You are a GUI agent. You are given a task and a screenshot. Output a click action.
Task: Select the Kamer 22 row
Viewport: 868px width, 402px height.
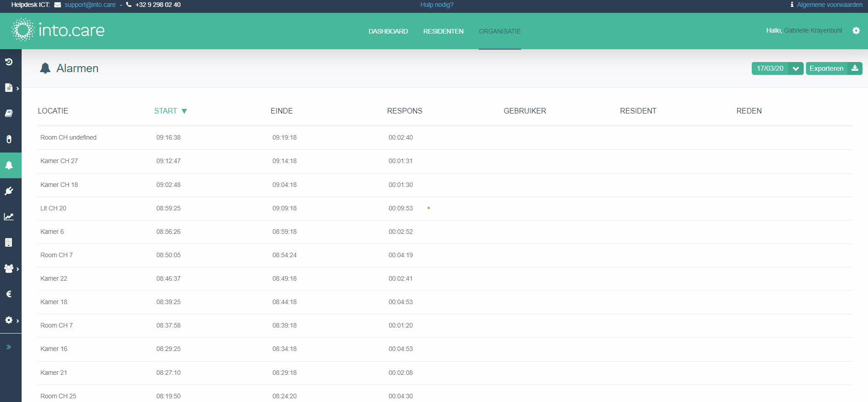coord(445,279)
